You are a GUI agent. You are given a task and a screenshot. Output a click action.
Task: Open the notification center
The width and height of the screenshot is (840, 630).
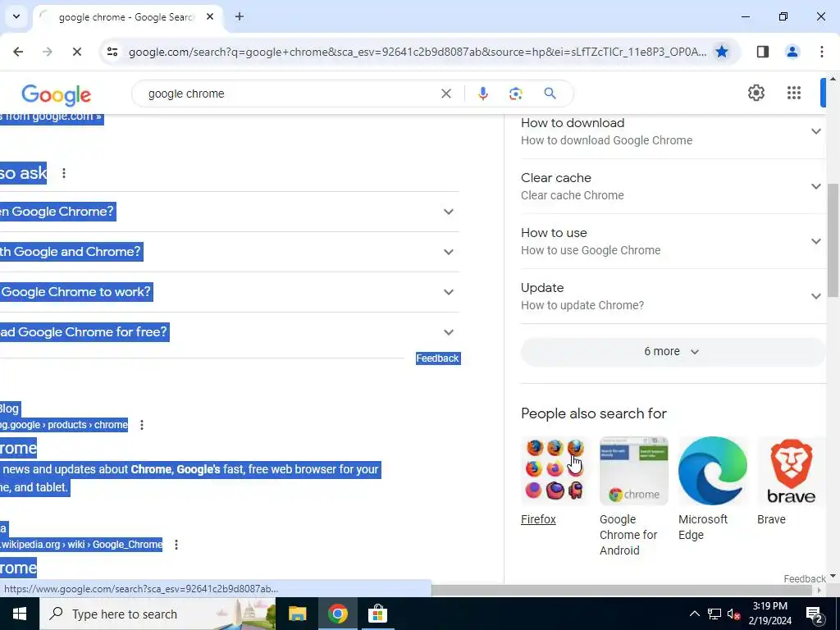[x=815, y=614]
